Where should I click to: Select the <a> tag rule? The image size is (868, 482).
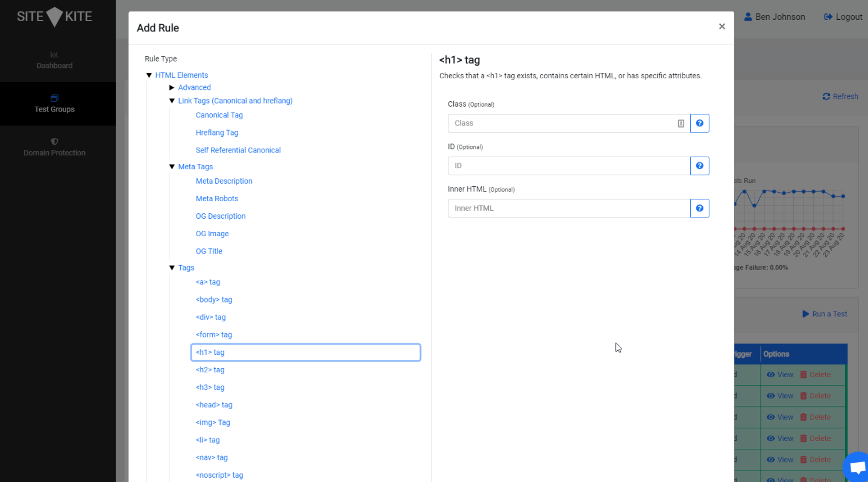click(x=208, y=282)
